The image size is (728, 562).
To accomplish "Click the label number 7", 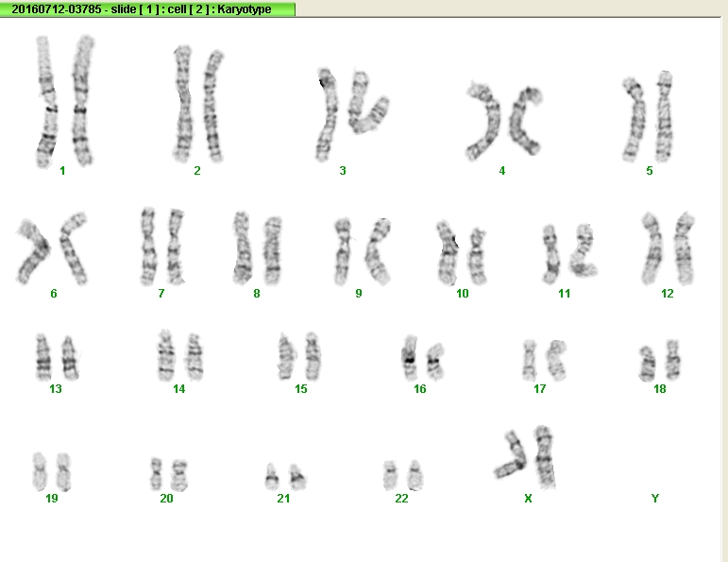I will (161, 294).
